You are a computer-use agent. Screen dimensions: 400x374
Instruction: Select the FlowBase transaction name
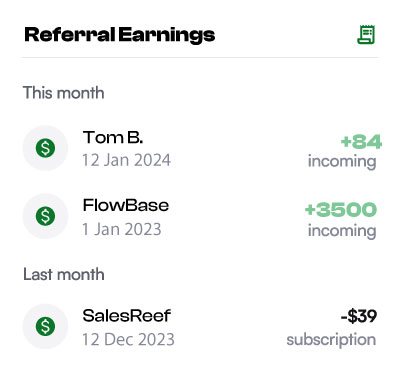point(126,205)
